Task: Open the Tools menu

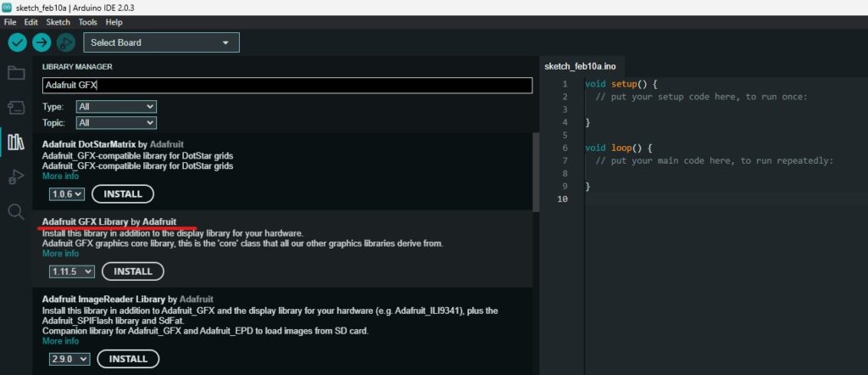Action: coord(87,22)
